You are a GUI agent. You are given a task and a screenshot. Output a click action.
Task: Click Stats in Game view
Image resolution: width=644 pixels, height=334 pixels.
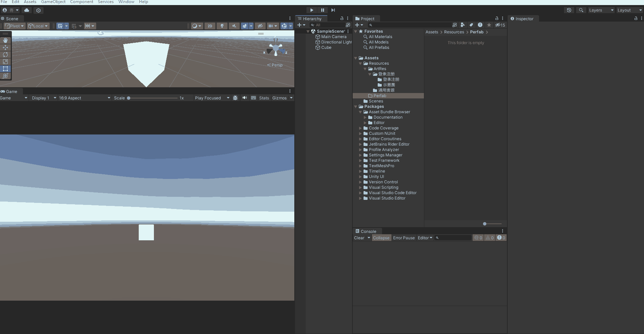pyautogui.click(x=264, y=98)
